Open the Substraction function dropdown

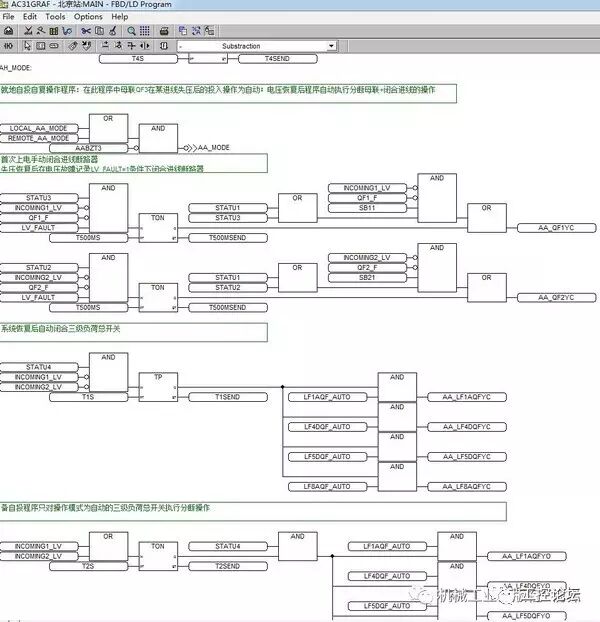tap(331, 46)
